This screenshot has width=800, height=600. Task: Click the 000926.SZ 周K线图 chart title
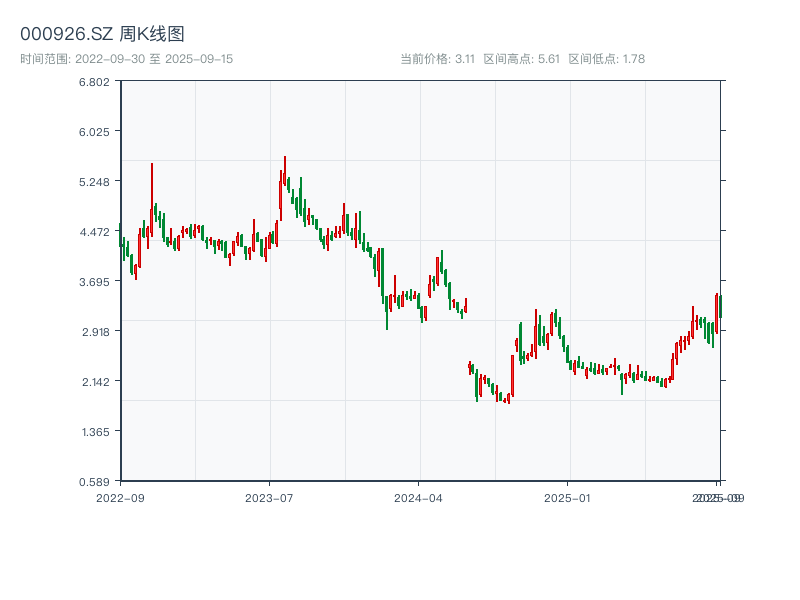click(x=102, y=35)
